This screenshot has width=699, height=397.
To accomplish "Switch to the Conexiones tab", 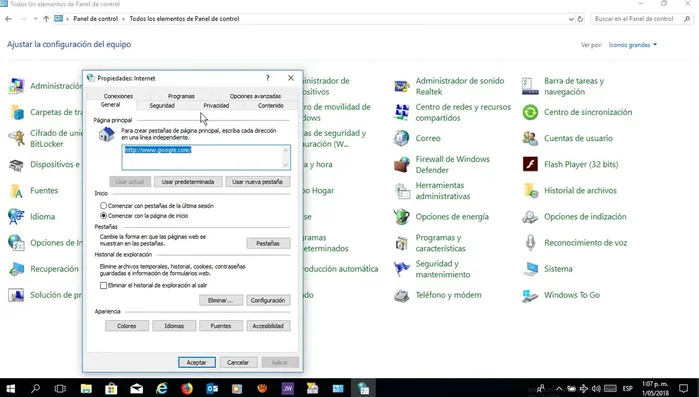I will [118, 96].
